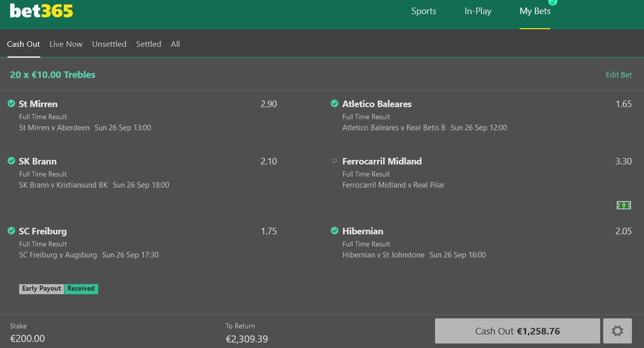Click the green tick beside Atletico Baleares

point(334,104)
